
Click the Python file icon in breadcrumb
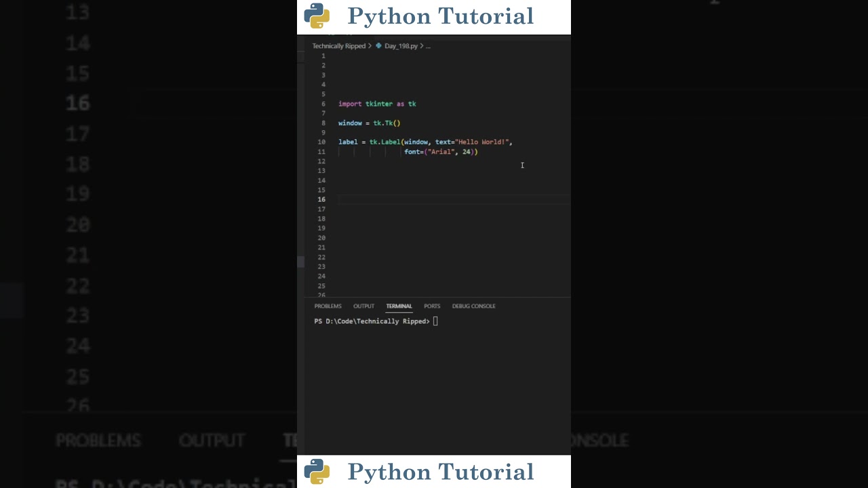(x=379, y=46)
